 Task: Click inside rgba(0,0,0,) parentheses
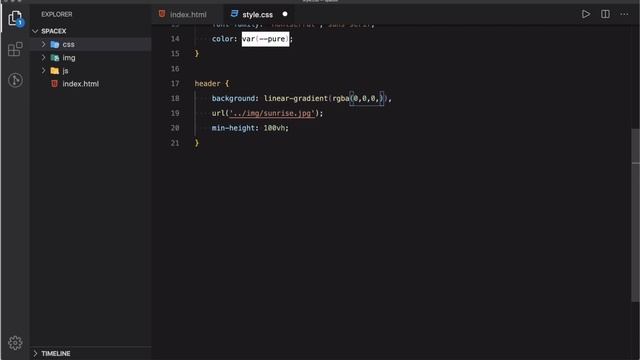pyautogui.click(x=367, y=98)
